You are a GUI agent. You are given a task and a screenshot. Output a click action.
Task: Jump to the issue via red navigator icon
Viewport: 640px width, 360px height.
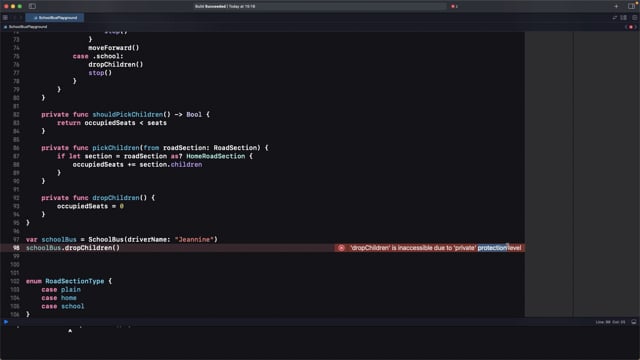631,27
